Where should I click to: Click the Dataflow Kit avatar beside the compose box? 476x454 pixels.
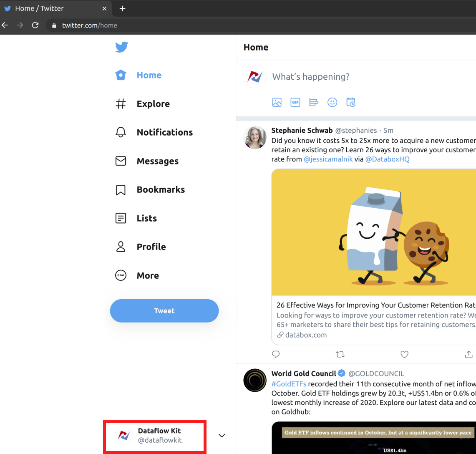[x=255, y=76]
